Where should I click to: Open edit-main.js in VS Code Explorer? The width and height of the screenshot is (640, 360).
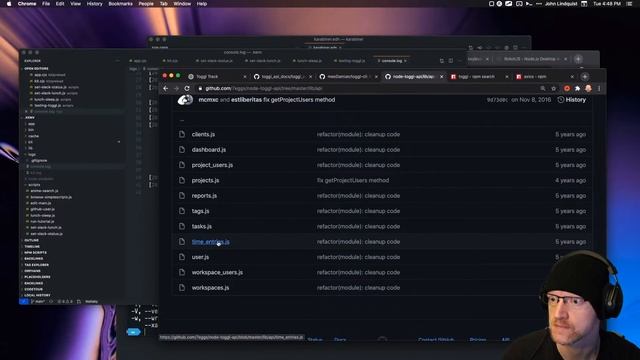click(41, 203)
